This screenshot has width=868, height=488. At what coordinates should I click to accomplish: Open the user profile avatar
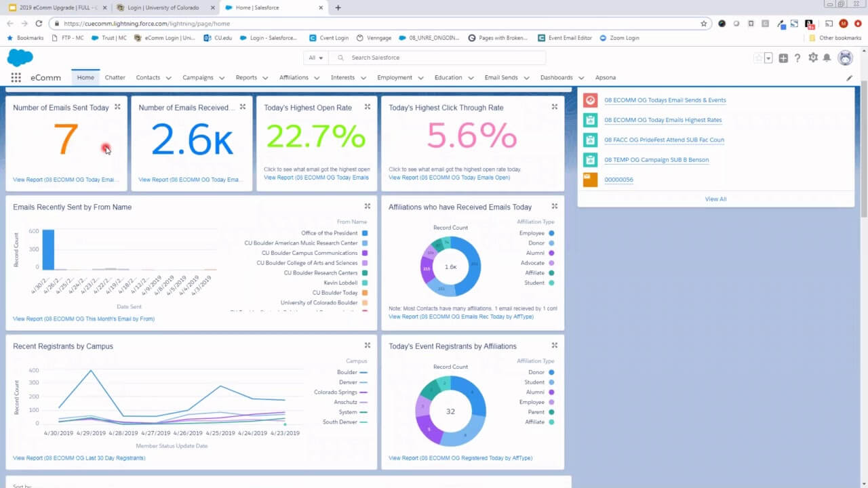(845, 58)
